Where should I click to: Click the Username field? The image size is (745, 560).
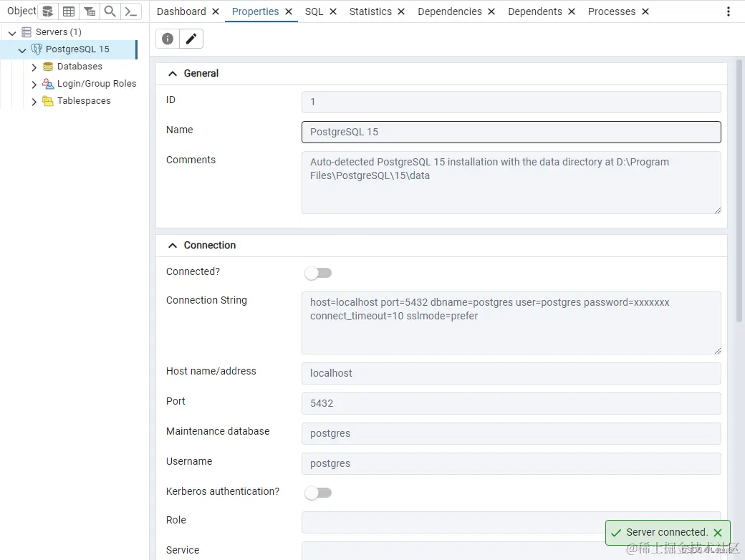click(x=511, y=463)
